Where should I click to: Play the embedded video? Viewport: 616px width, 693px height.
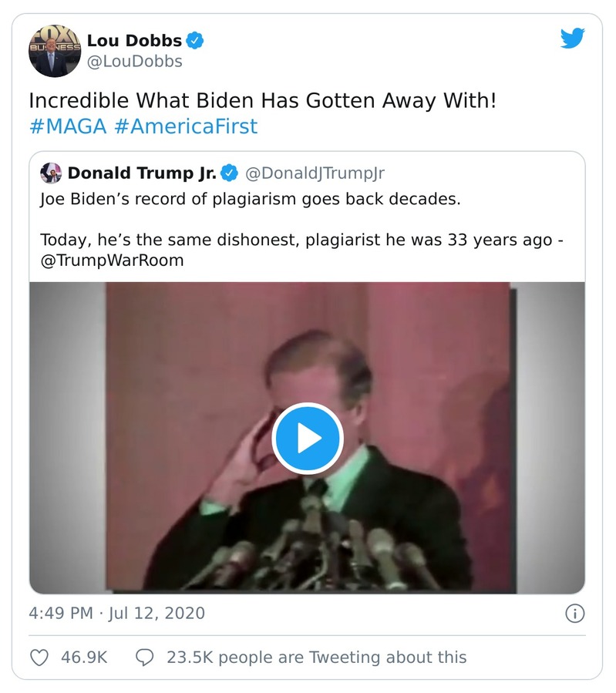pos(308,438)
